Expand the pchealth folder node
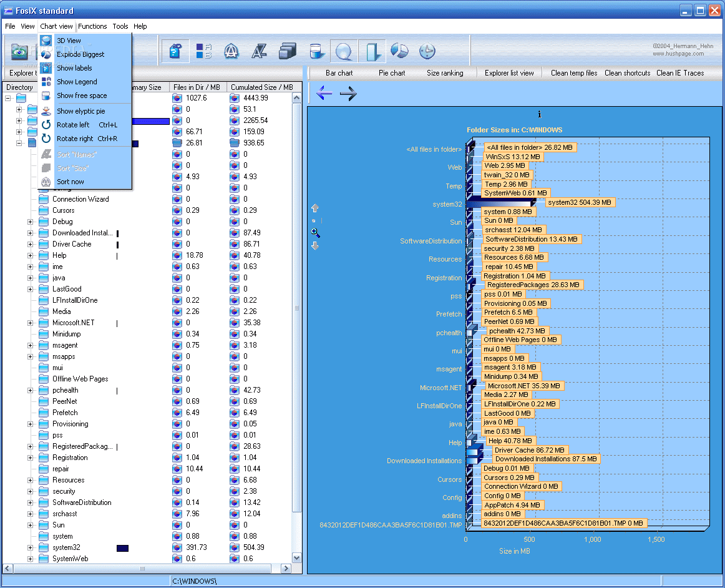This screenshot has height=588, width=725. point(30,391)
